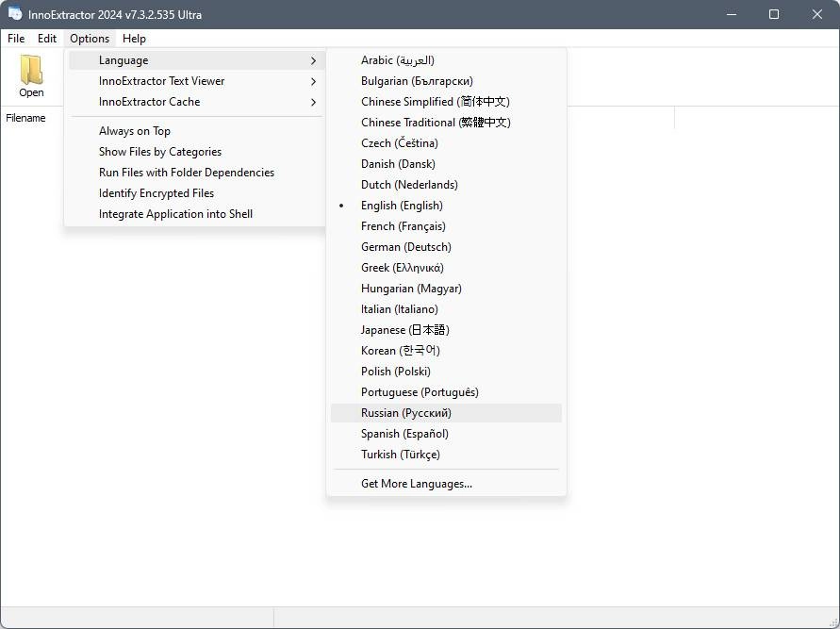Click Get More Languages... entry

[x=446, y=484]
